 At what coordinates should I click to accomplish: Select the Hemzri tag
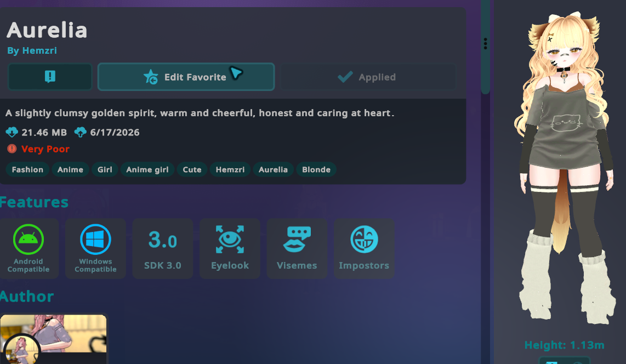[x=230, y=169]
